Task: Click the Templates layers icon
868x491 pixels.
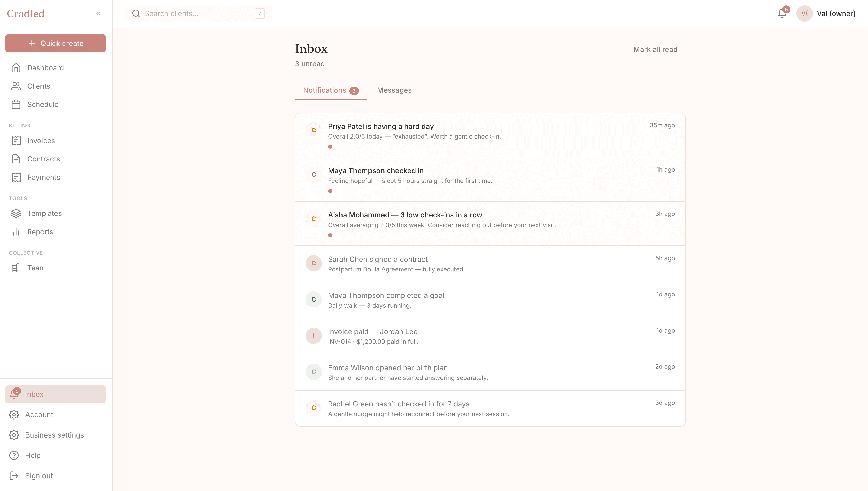Action: 16,213
